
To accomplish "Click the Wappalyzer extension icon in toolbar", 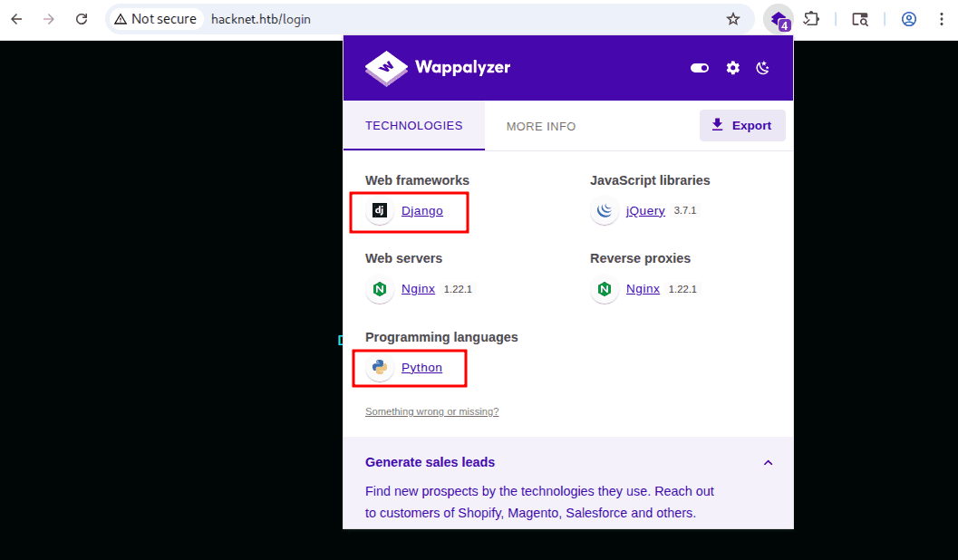I will click(778, 19).
